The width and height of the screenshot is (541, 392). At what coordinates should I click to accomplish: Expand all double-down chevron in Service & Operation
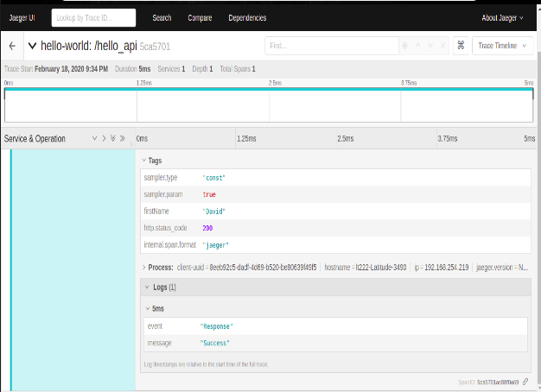pos(113,138)
